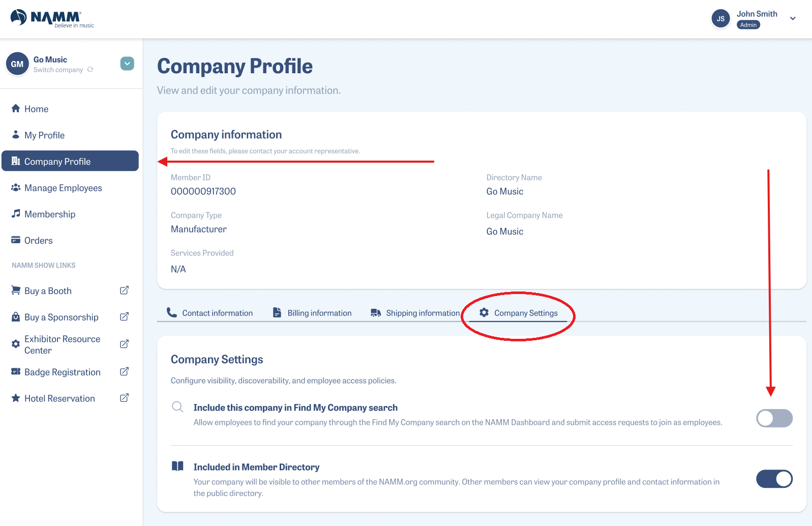Click the Manage Employees people icon
Screen dimensions: 812x526
tap(16, 188)
